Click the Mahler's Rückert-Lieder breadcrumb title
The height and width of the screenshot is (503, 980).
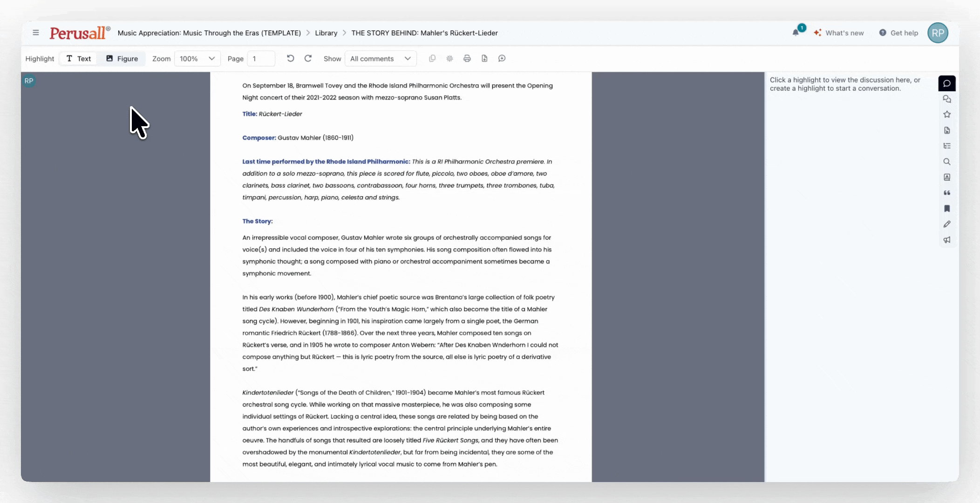tap(424, 33)
